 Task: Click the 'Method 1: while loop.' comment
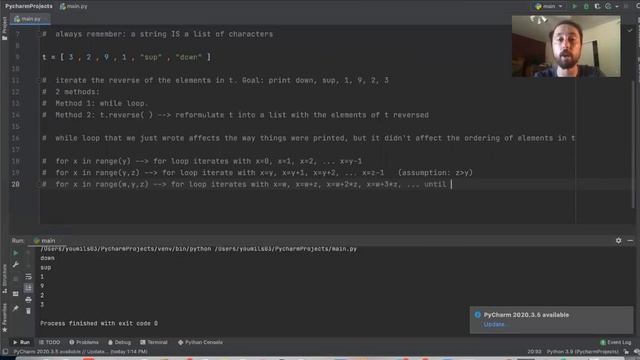click(95, 103)
